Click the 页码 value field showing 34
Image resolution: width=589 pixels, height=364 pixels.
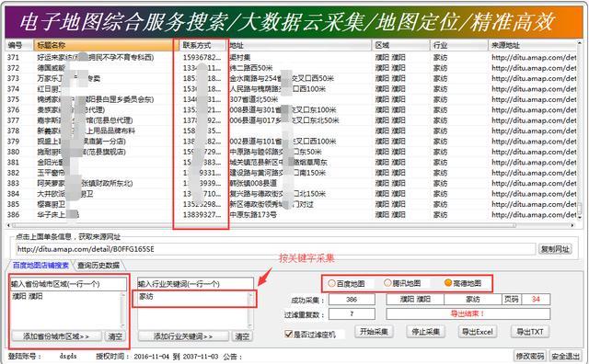536,299
